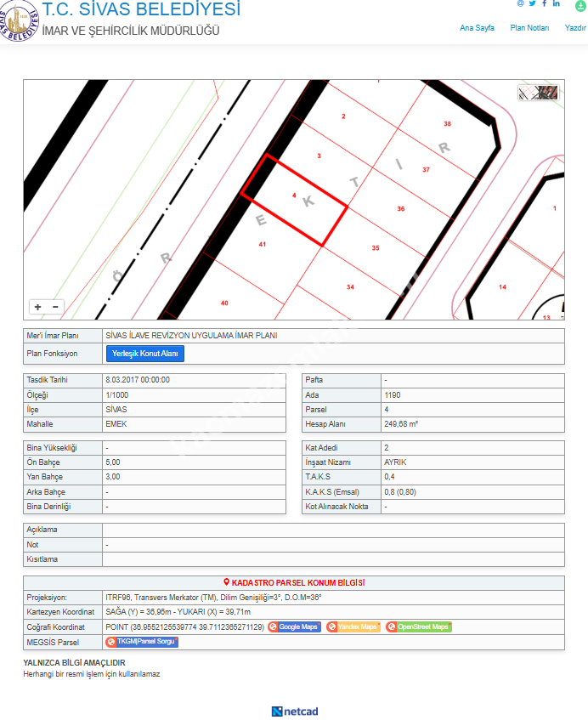The height and width of the screenshot is (720, 588).
Task: Open the Plan Notları menu item
Action: coord(529,28)
